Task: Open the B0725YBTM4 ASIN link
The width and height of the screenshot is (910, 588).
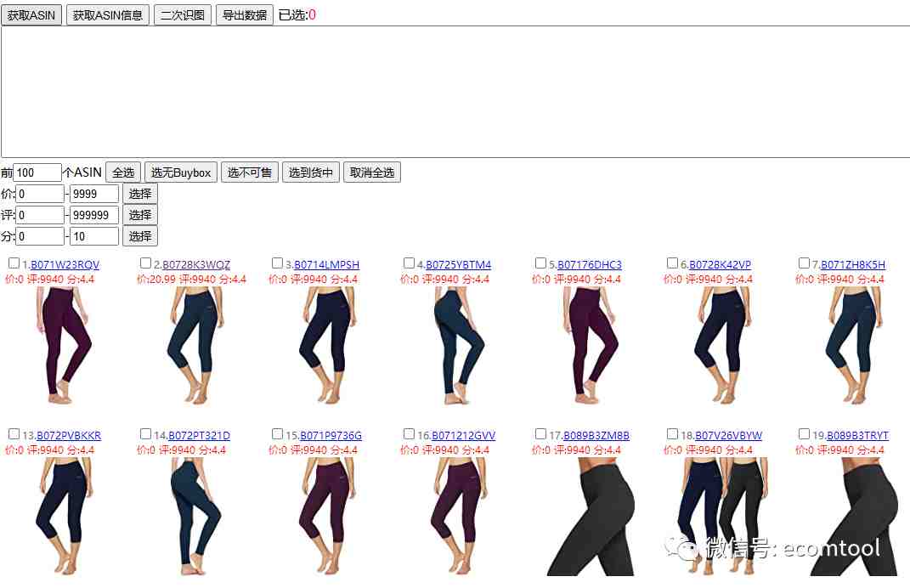Action: 459,265
